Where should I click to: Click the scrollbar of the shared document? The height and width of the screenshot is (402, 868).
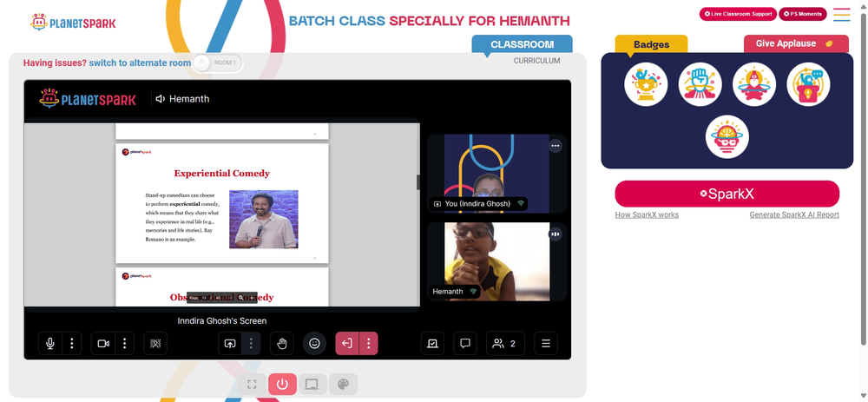pos(418,182)
